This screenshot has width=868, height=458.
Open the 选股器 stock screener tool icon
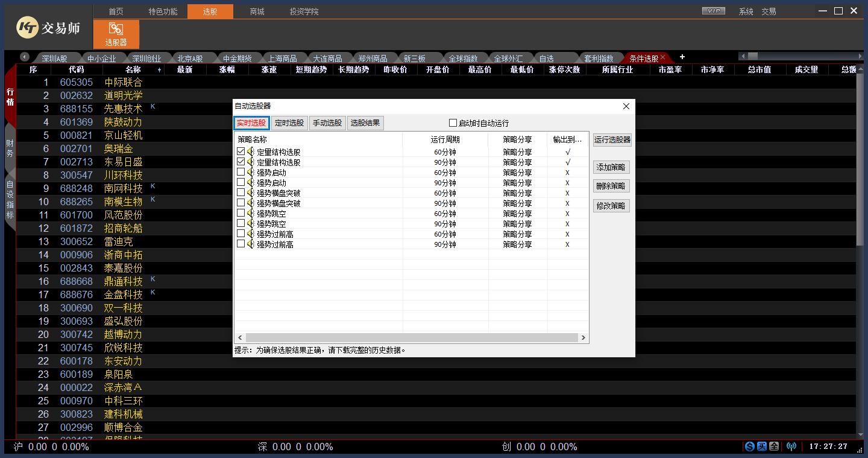coord(116,34)
